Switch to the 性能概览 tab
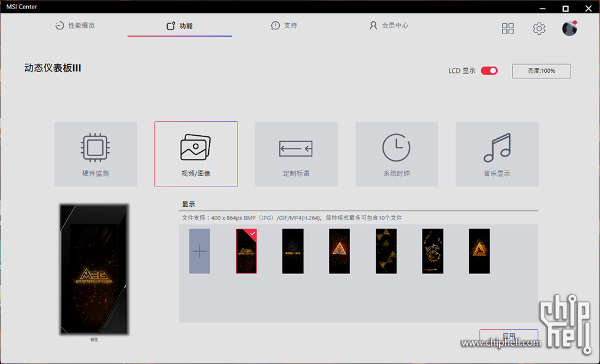Screen dimensions: 600x364 click(75, 26)
